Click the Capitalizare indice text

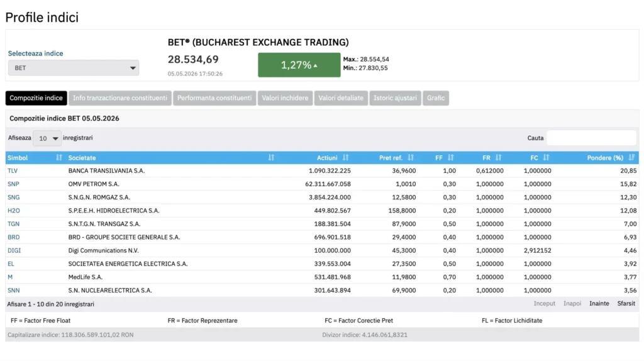coord(70,335)
